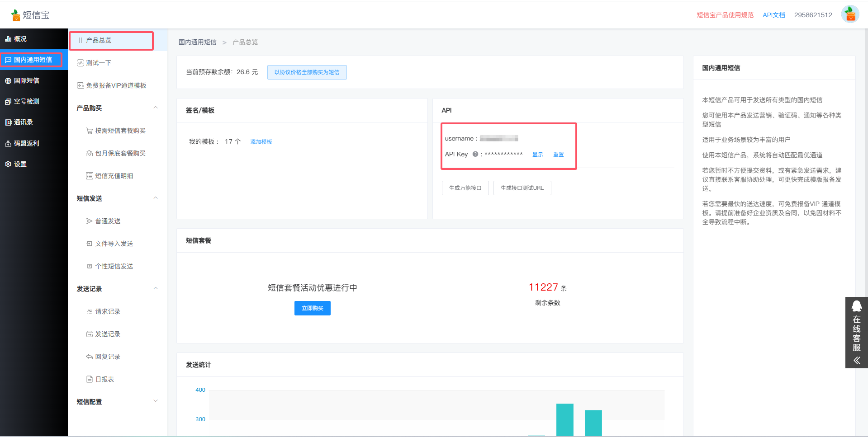Open 测试一下 submenu item

(118, 63)
